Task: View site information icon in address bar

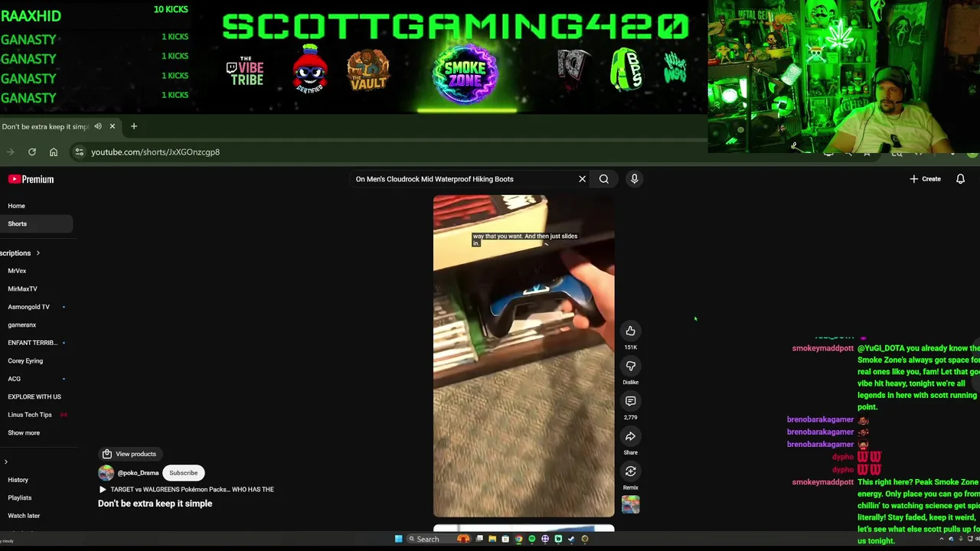Action: [x=79, y=152]
